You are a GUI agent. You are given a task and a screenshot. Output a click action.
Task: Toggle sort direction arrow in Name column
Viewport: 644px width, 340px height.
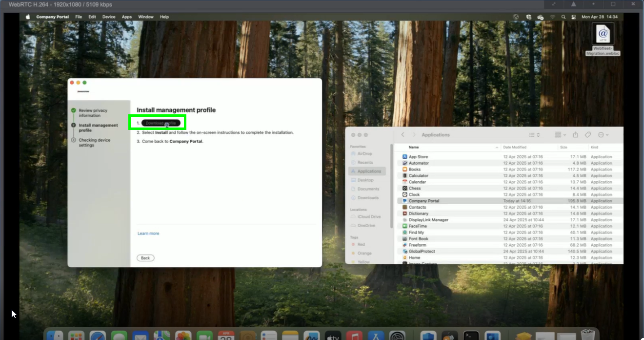[x=497, y=147]
